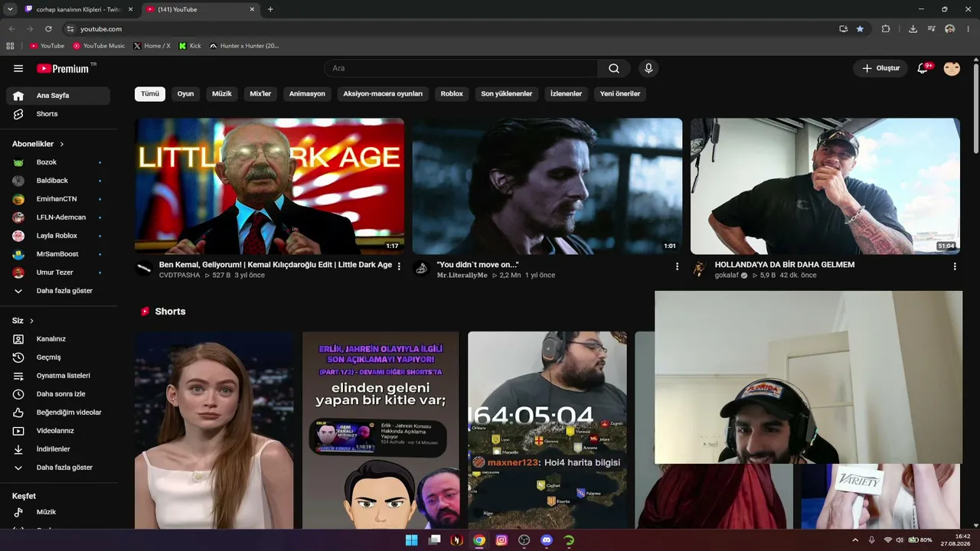Open the Bozok channel subscription
Screen dimensions: 980x551
[58, 162]
